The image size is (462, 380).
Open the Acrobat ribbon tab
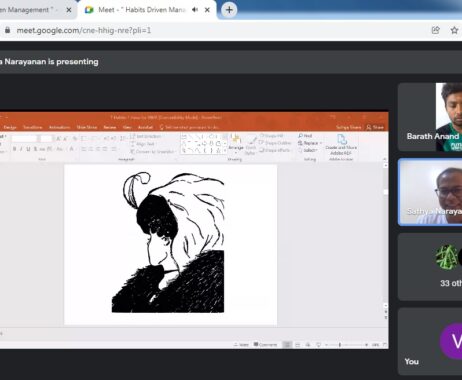point(145,127)
